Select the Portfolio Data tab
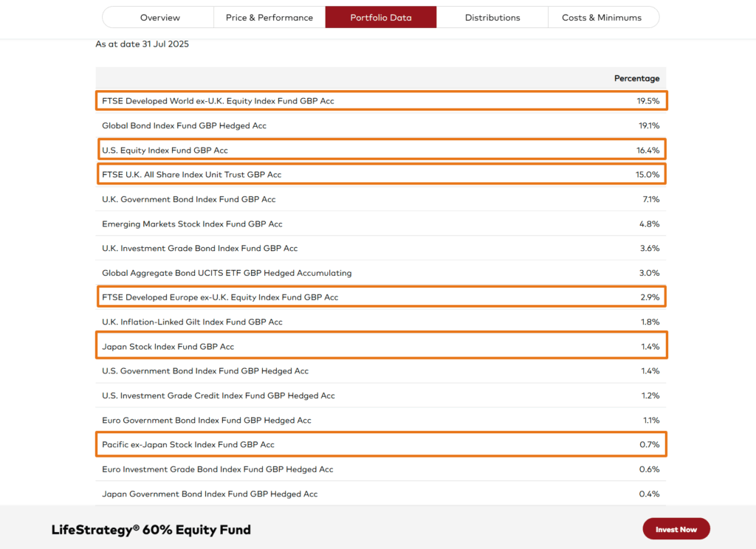Screen dimensions: 756x549 [381, 18]
